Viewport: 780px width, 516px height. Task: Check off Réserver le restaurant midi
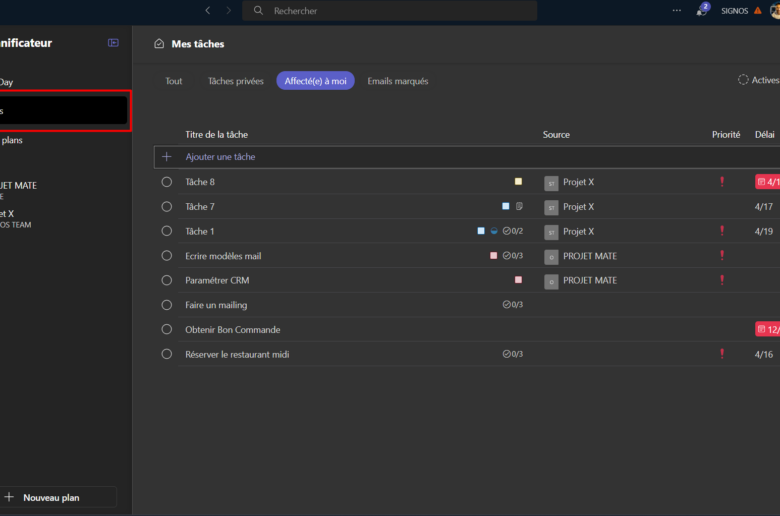(167, 354)
